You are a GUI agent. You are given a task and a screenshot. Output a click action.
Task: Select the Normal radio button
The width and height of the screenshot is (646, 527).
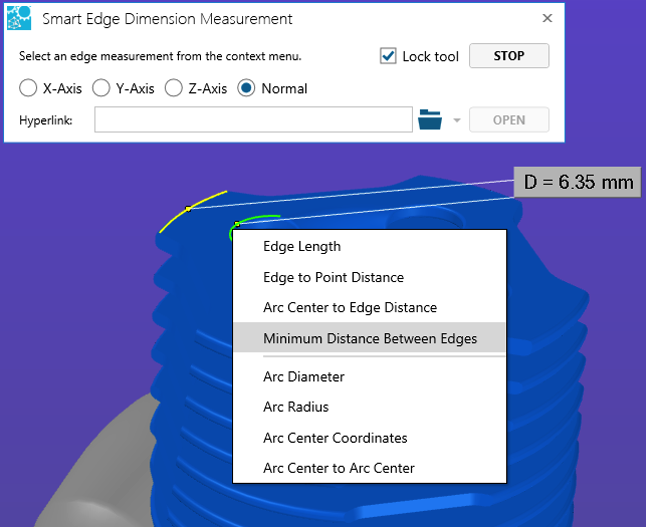click(x=246, y=88)
